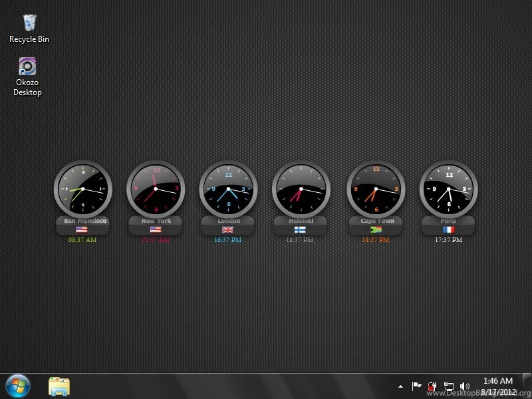Click the power plug tray icon
This screenshot has height=399, width=532.
click(433, 386)
